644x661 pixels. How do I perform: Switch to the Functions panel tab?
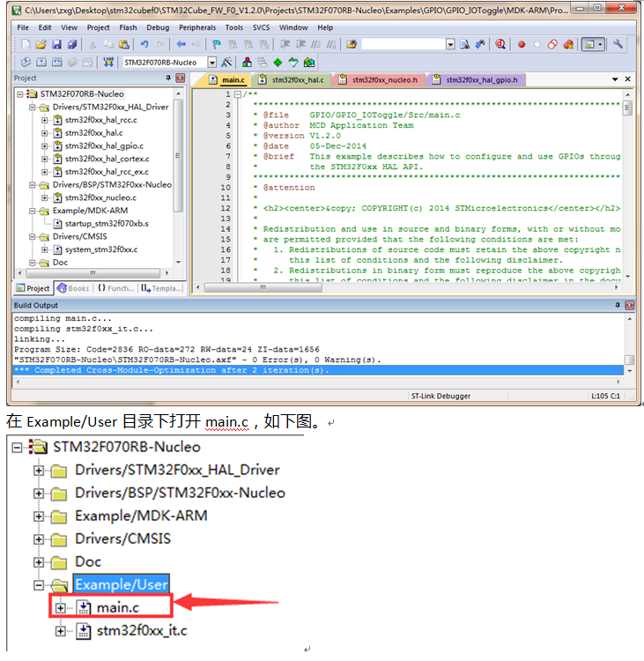[x=116, y=288]
